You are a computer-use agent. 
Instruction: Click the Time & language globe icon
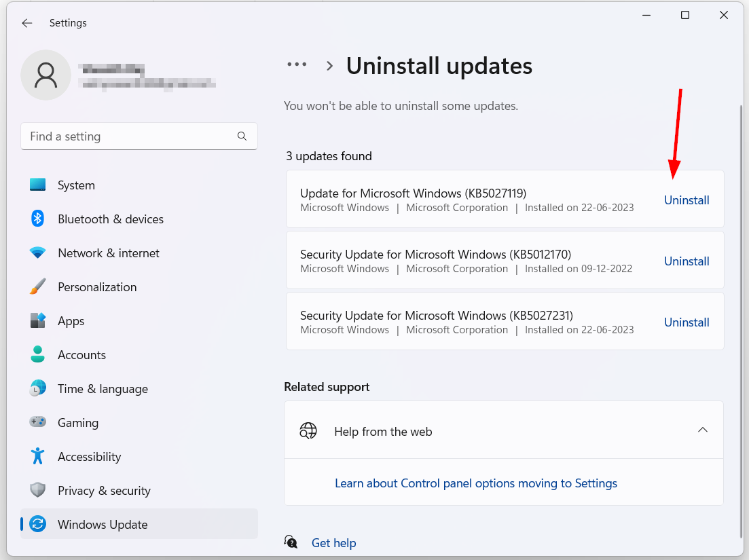38,388
